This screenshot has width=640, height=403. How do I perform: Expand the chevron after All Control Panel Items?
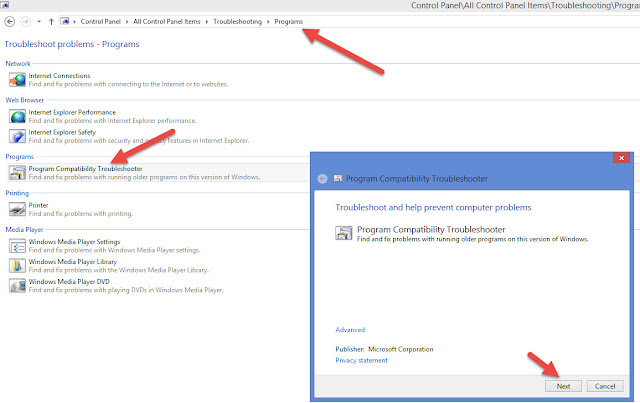pos(207,22)
